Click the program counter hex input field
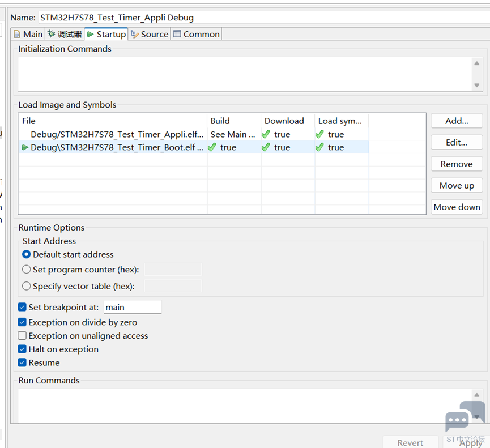Viewport: 490px width, 448px height. click(x=173, y=269)
